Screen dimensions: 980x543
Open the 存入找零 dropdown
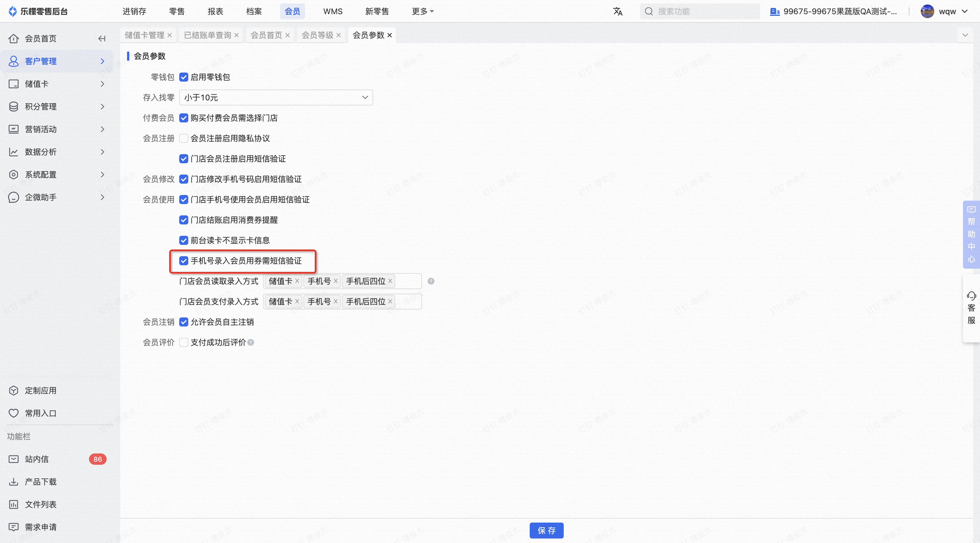coord(276,98)
